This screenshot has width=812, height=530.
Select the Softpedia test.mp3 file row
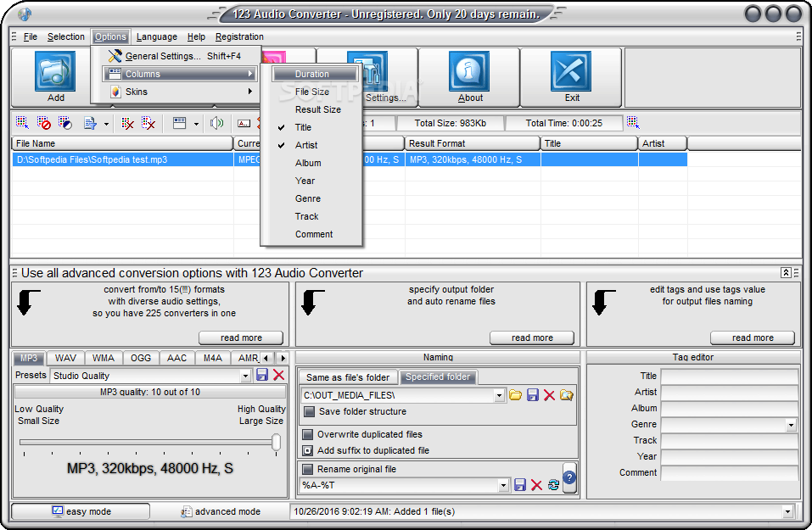pyautogui.click(x=350, y=159)
